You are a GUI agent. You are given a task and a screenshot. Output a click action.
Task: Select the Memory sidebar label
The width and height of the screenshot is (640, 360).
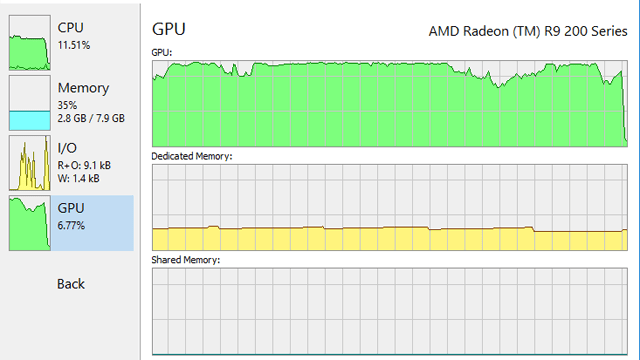coord(83,88)
